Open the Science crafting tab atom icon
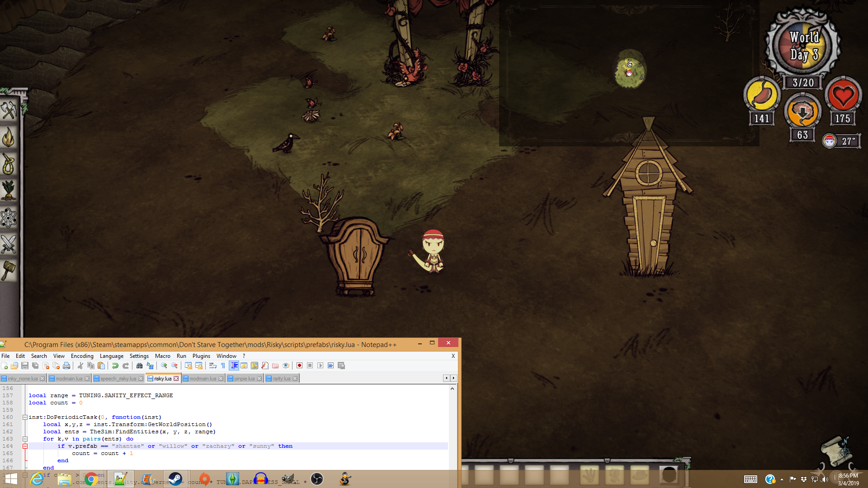The image size is (868, 488). click(9, 218)
